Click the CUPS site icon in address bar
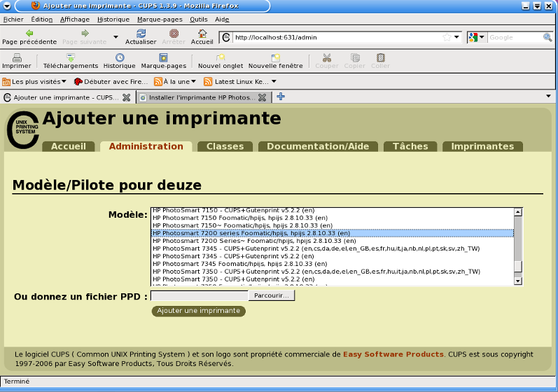The width and height of the screenshot is (558, 392). [226, 37]
